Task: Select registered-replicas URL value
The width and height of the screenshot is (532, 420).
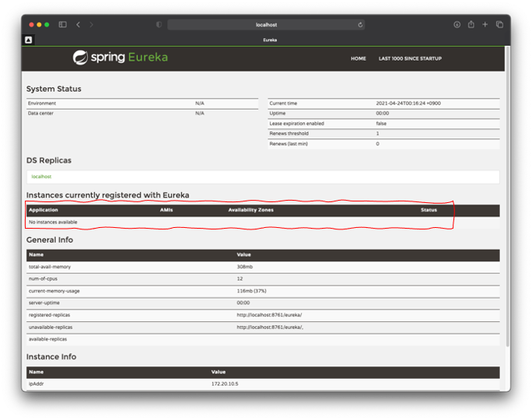Action: click(269, 315)
